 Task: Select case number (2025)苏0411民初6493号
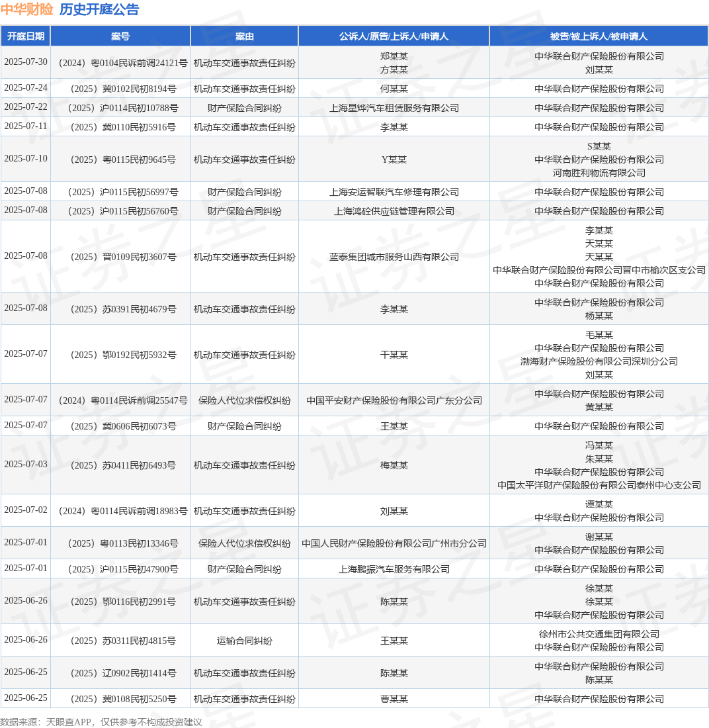pyautogui.click(x=120, y=465)
